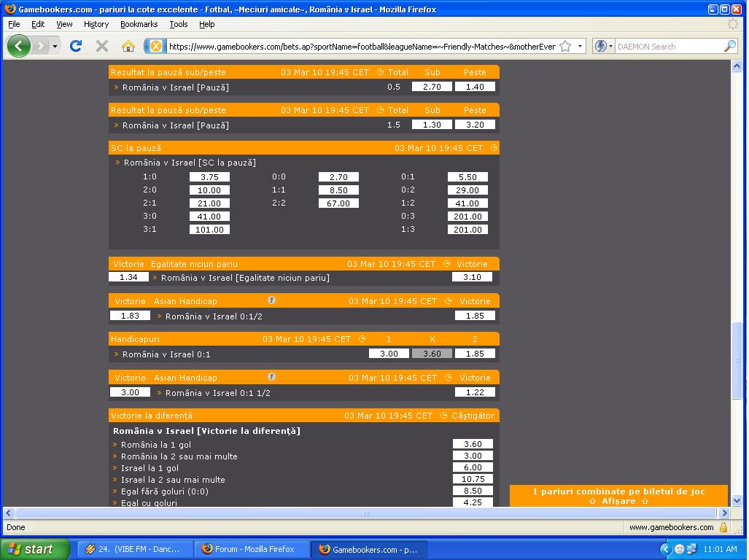The image size is (749, 560).
Task: Open the Windows Start button
Action: tap(35, 549)
